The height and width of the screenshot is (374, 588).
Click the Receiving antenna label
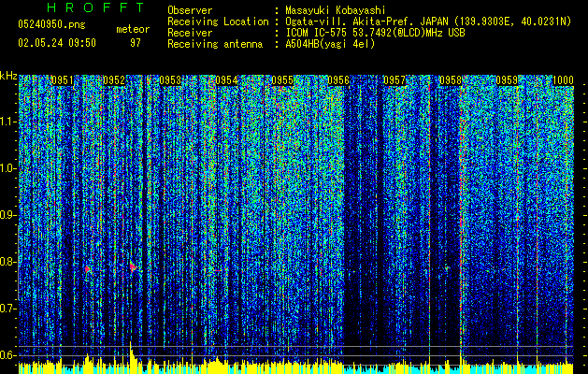pos(215,44)
